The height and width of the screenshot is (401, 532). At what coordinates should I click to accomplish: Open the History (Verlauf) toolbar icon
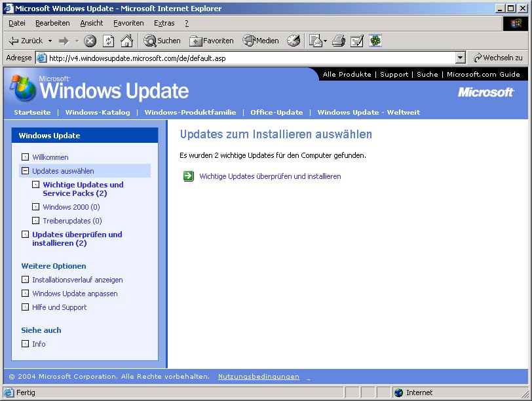point(294,41)
